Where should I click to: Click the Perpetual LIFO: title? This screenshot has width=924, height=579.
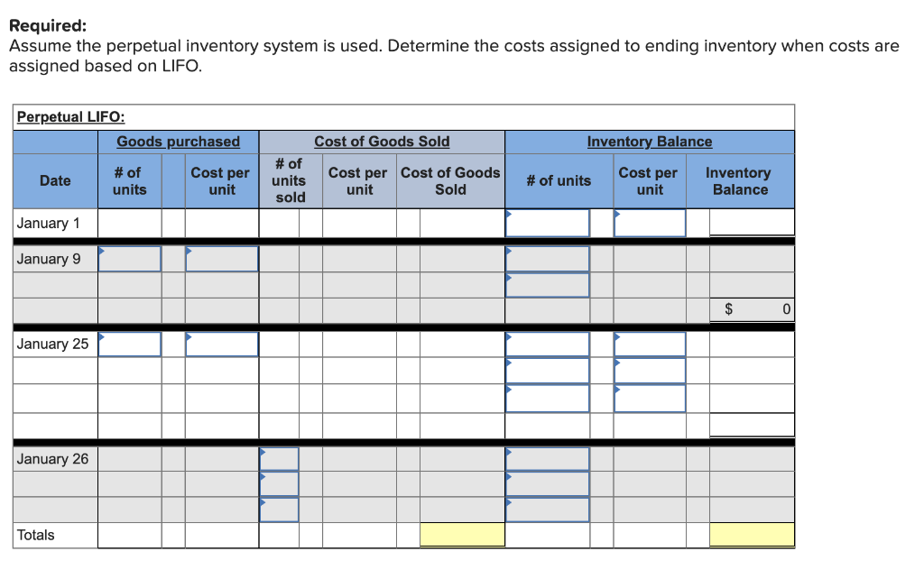point(70,116)
